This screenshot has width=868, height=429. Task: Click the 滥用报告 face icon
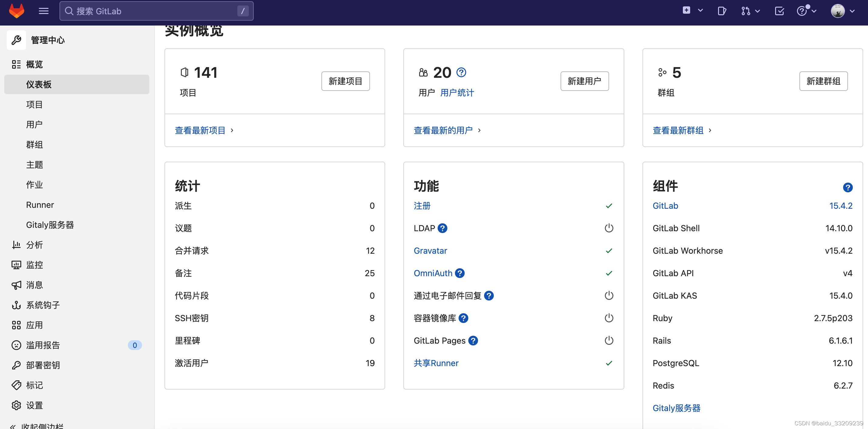point(16,345)
